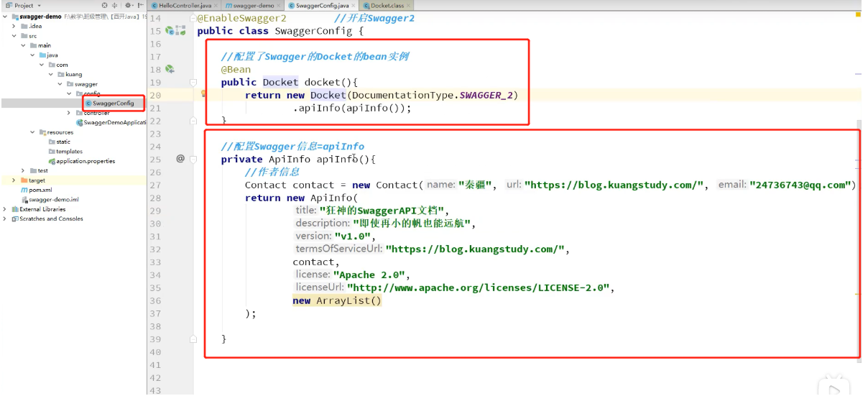Collapse the swagger-demo root project node
This screenshot has height=396, width=868.
tap(6, 16)
